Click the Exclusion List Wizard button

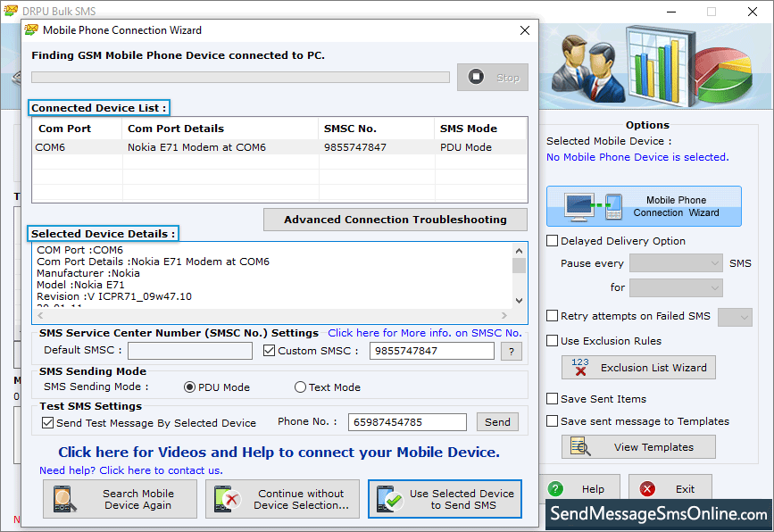638,367
